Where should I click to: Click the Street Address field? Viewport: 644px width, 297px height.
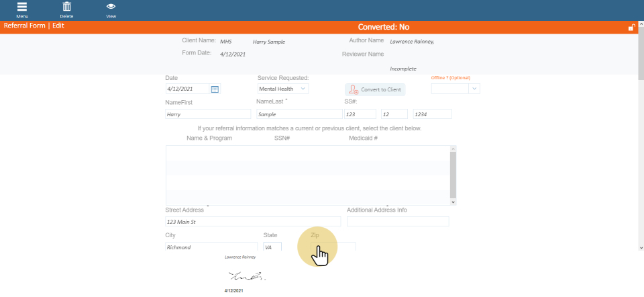[x=253, y=222]
